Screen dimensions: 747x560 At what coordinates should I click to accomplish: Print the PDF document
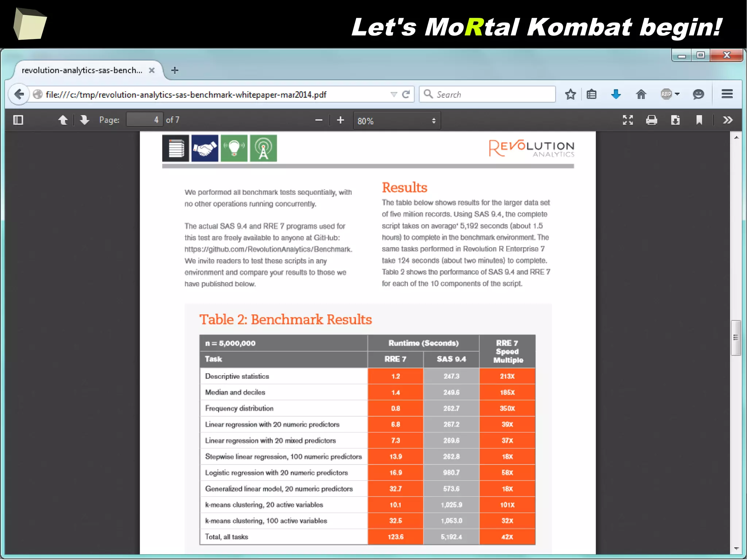(651, 120)
